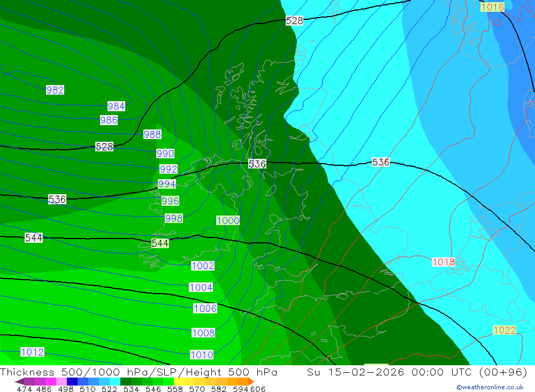Click the forecast date 'Su 15-02-2026 00:00 UTC'
This screenshot has width=535, height=392.
coord(389,372)
